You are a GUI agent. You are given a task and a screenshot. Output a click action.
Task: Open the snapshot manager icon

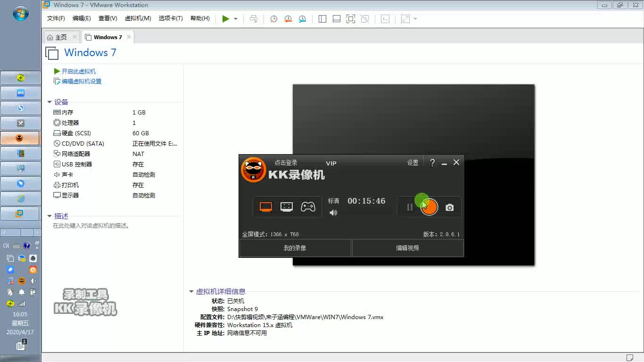tap(302, 19)
